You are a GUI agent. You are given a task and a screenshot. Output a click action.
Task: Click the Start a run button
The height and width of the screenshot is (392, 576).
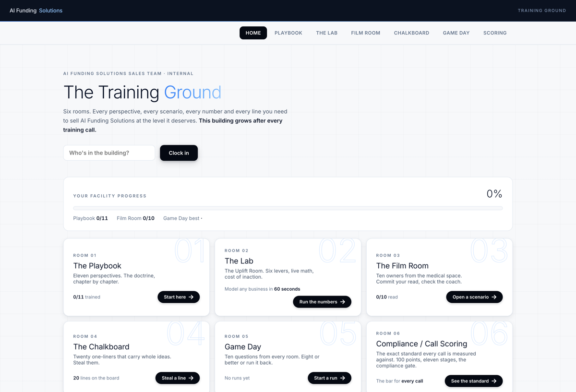coord(329,378)
